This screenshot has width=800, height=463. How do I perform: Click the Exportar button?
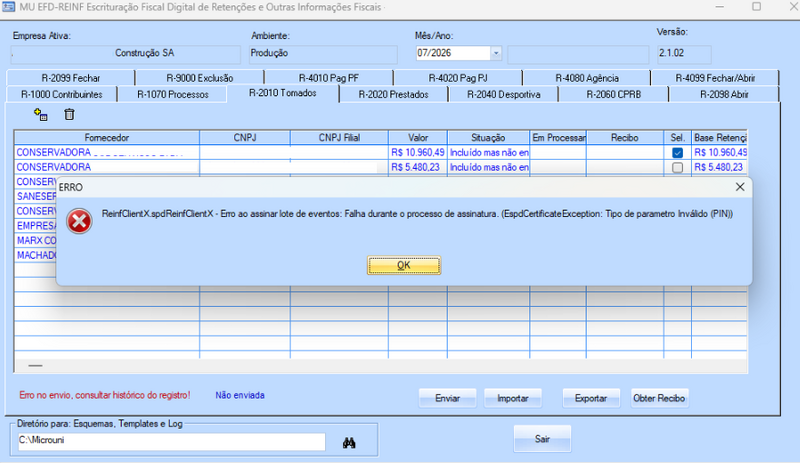[591, 398]
